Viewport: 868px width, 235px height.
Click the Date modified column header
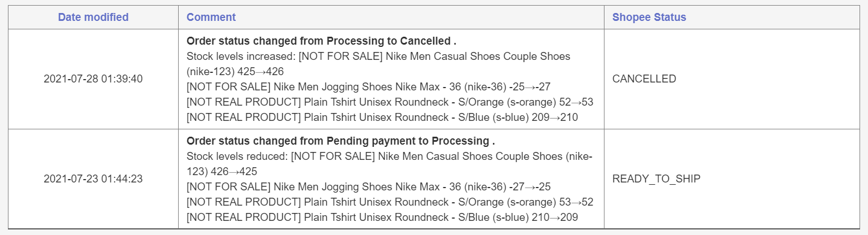93,17
